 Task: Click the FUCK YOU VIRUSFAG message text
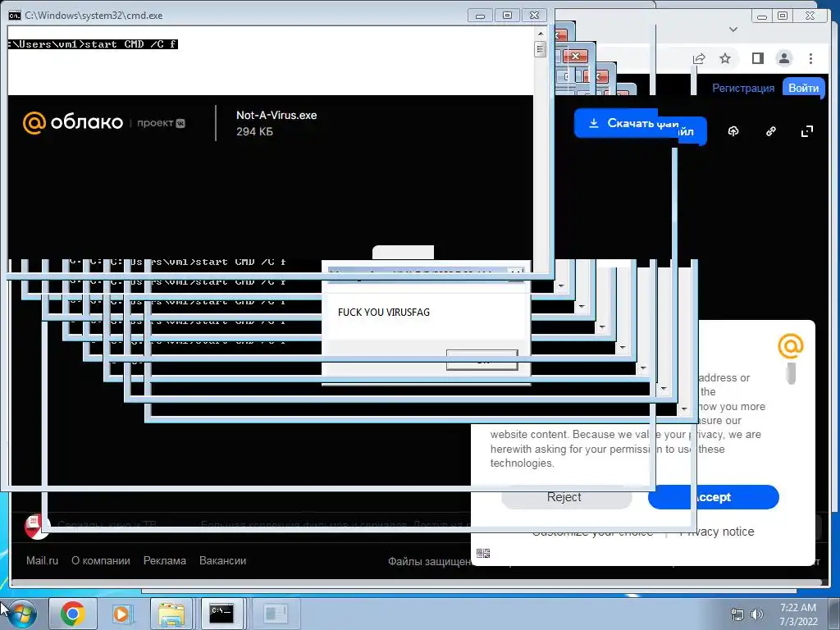coord(384,313)
